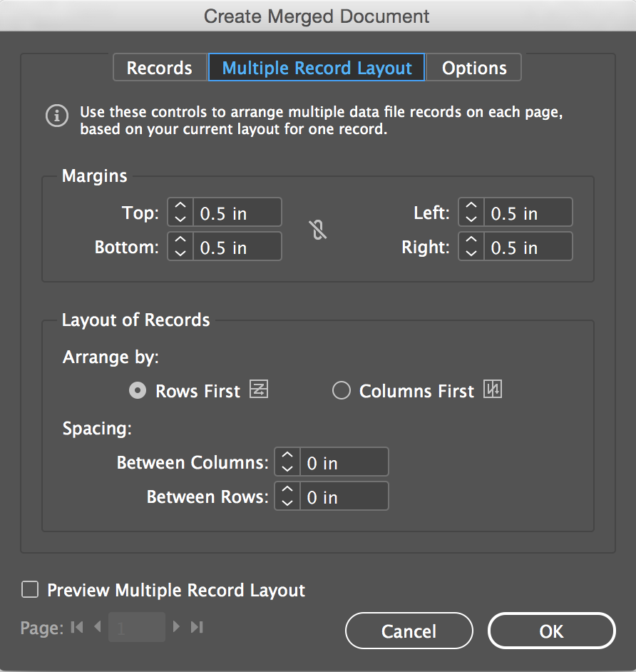636x672 pixels.
Task: Click the Between Rows value field
Action: [x=344, y=497]
